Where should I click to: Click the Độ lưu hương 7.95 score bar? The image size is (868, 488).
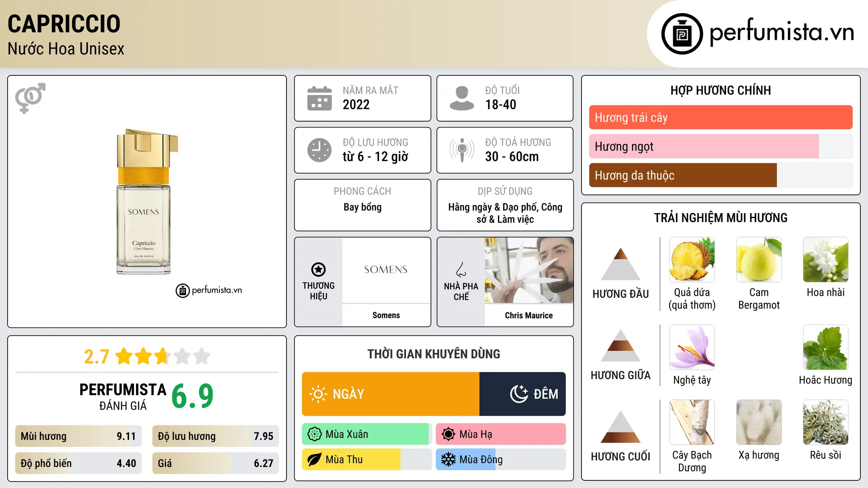click(215, 436)
